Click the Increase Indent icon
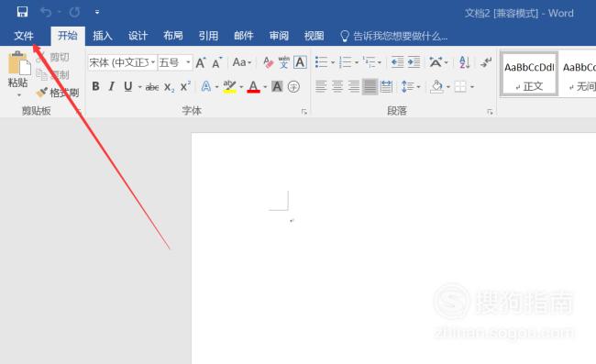The height and width of the screenshot is (364, 596). coord(414,62)
